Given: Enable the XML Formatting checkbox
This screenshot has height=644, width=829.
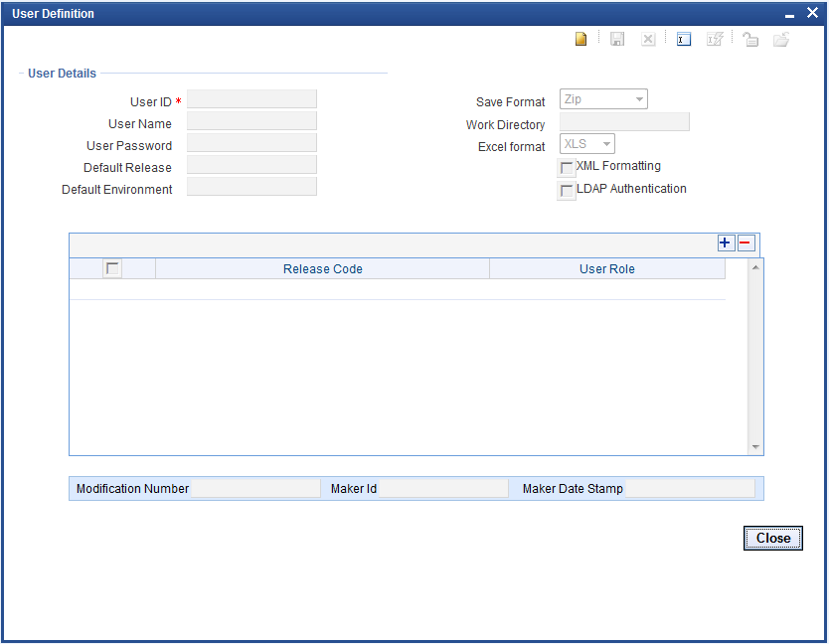Looking at the screenshot, I should pyautogui.click(x=567, y=168).
